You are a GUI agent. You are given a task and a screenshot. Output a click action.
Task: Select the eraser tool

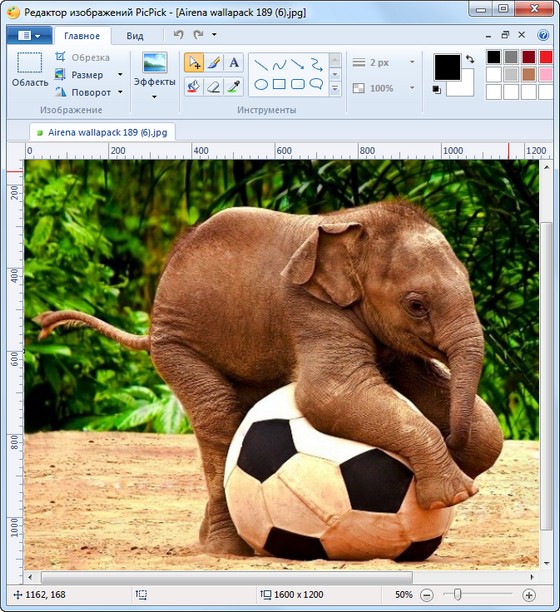214,86
